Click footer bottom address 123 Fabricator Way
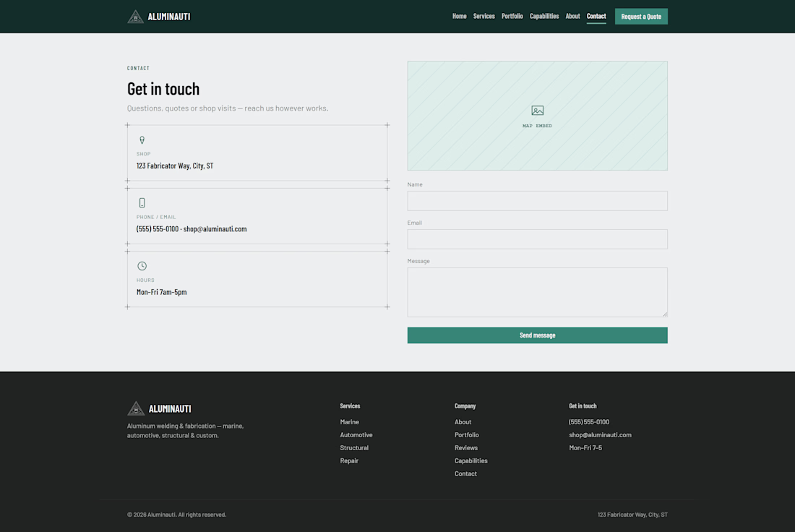This screenshot has width=795, height=532. 632,514
